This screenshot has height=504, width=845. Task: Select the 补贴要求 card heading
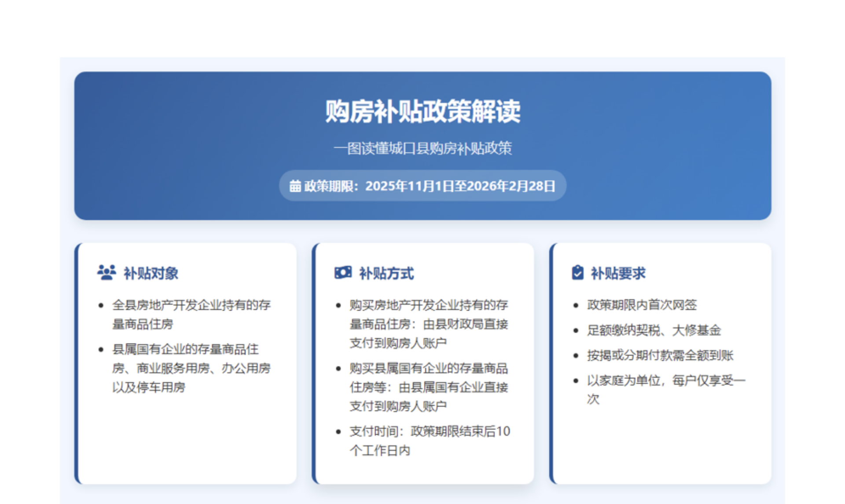[x=618, y=273]
